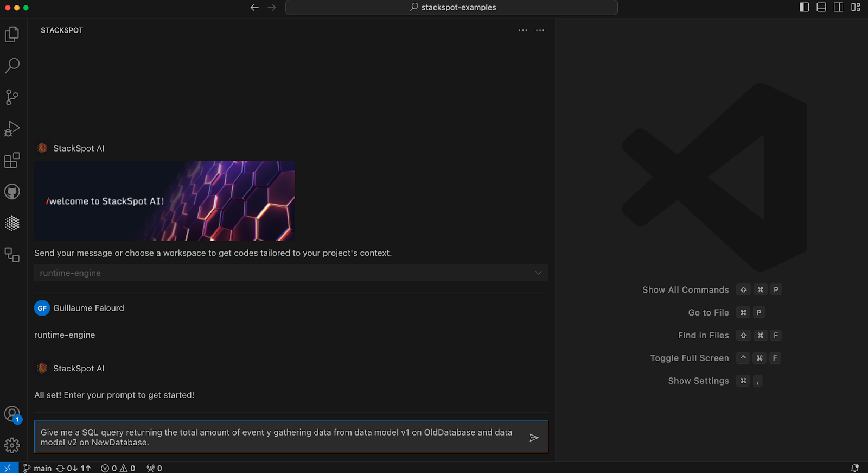Open the GitHub view in activity bar
The image size is (868, 473).
(12, 192)
